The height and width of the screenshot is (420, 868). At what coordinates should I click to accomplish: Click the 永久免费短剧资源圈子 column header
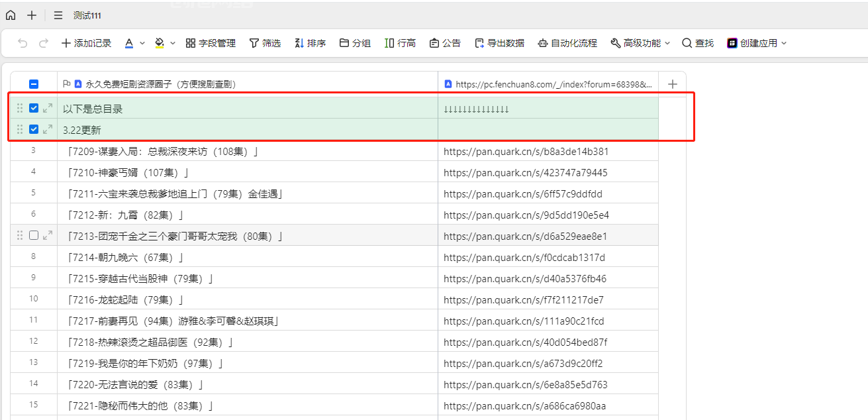(248, 84)
